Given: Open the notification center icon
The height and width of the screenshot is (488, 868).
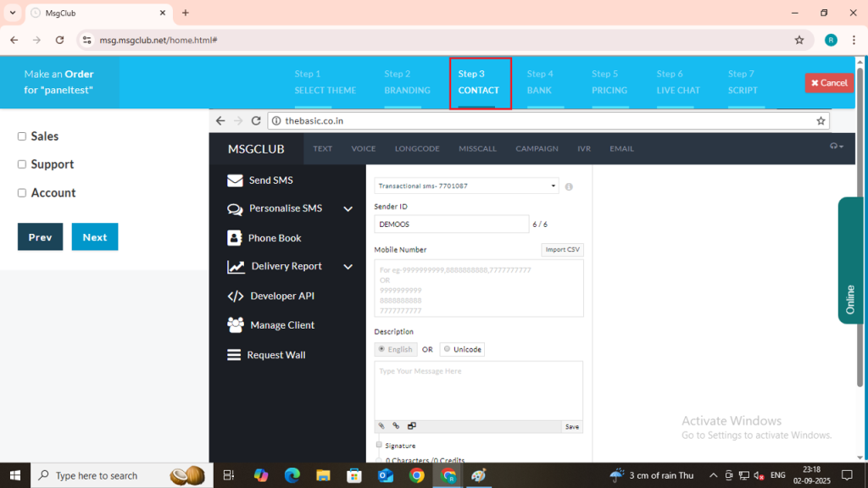Looking at the screenshot, I should 847,475.
